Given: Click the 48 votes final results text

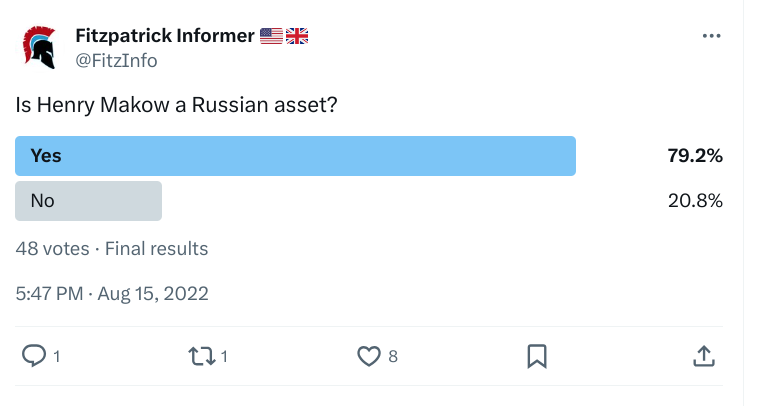Looking at the screenshot, I should (x=111, y=248).
